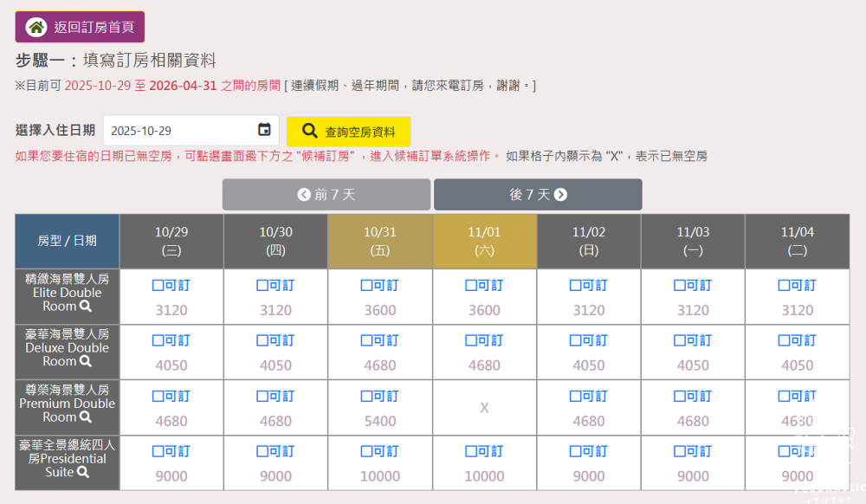
Task: Click the magnifier icon beside Premium Double Room
Action: [x=86, y=417]
